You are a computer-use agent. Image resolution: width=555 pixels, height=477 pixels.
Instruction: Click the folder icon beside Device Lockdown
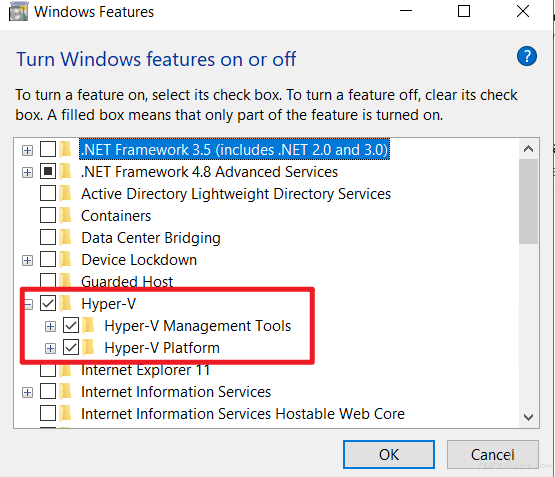point(65,259)
